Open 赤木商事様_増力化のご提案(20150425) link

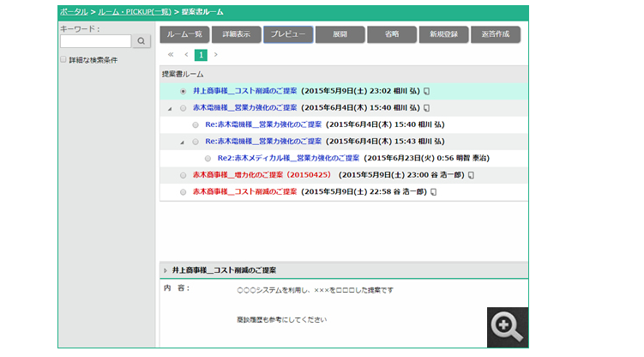[x=262, y=174]
